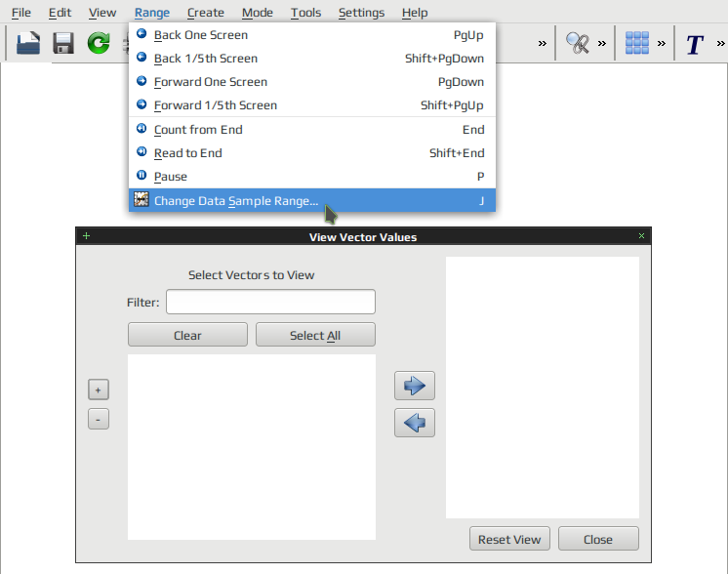Select the text label T tool
This screenshot has width=728, height=574.
pyautogui.click(x=695, y=44)
